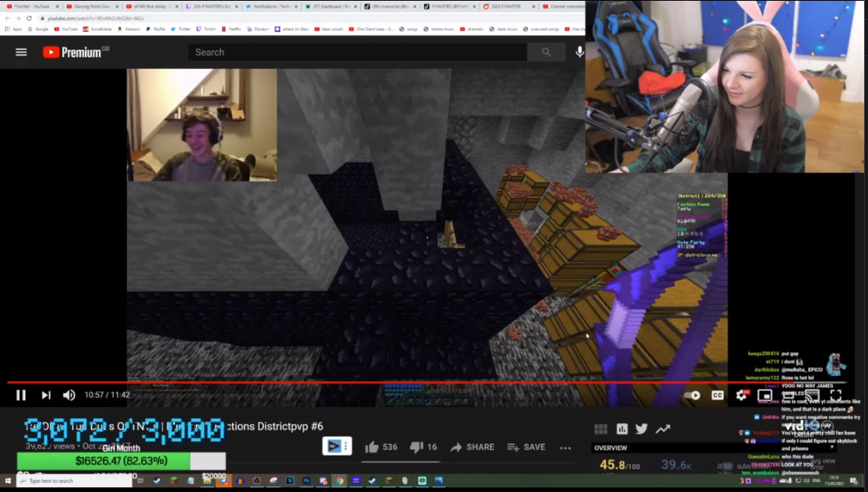The width and height of the screenshot is (868, 492).
Task: Collapse the vidIQ OVERVIEW section
Action: pyautogui.click(x=832, y=448)
